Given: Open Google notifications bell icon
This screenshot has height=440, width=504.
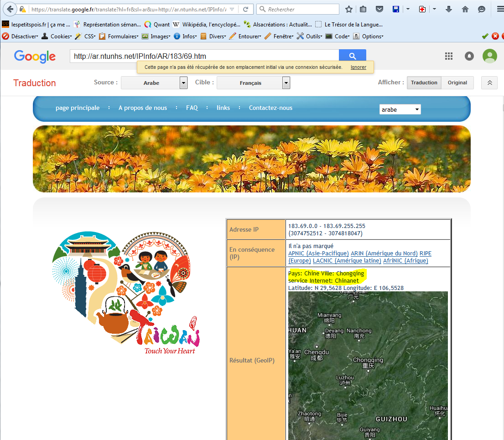Looking at the screenshot, I should tap(469, 56).
